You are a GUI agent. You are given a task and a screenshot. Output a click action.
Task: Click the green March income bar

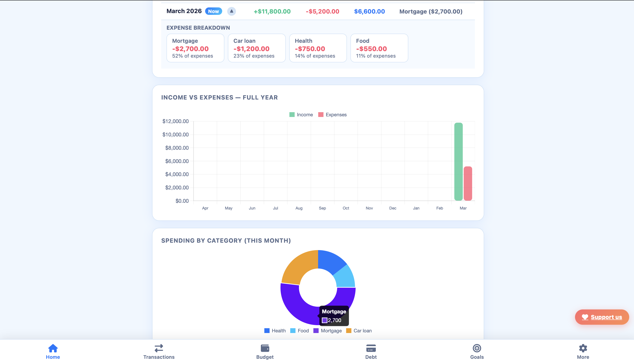pos(458,161)
